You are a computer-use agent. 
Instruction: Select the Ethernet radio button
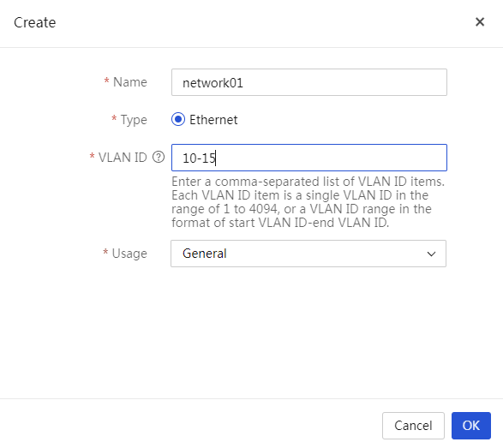click(178, 119)
